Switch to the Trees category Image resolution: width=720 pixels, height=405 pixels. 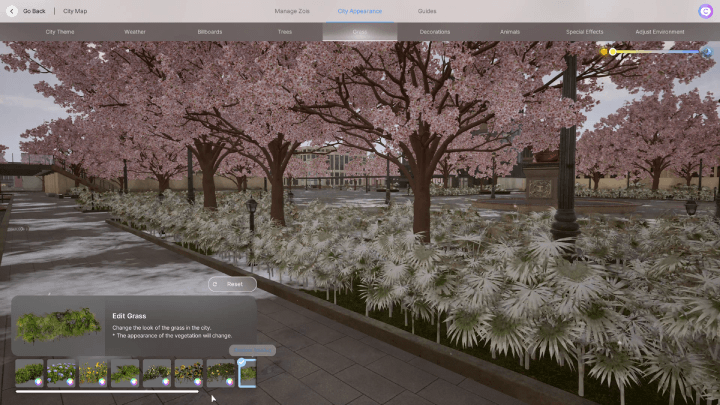(285, 32)
